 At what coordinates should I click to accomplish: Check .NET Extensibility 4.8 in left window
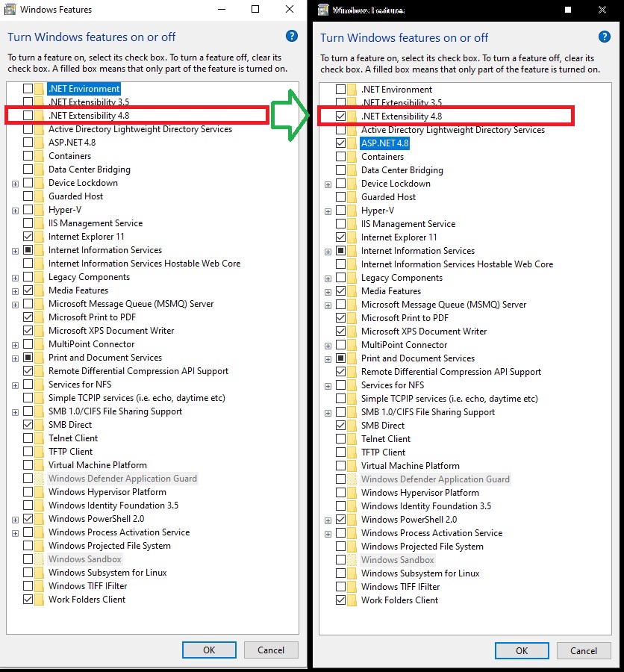pos(28,115)
